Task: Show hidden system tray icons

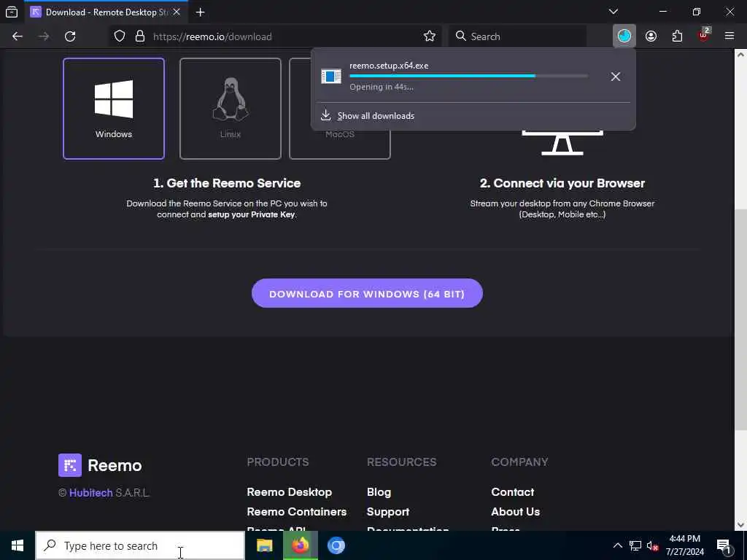Action: 617,545
